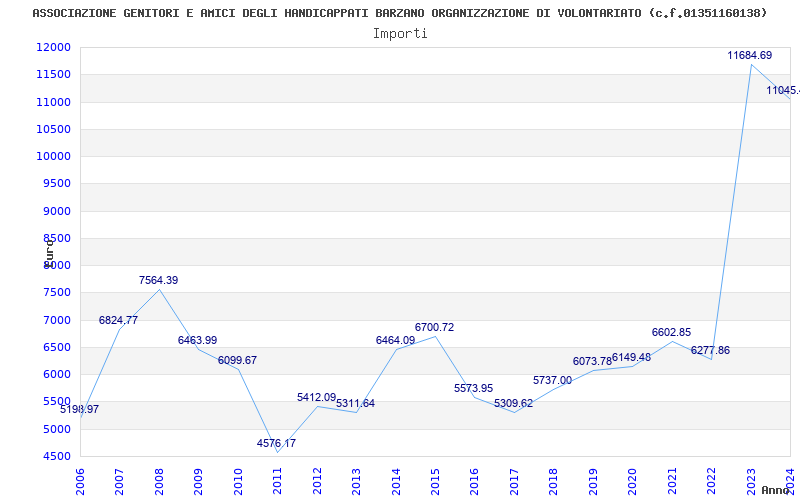Click the x-axis year 2011
Viewport: 800px width, 500px height.
[278, 481]
